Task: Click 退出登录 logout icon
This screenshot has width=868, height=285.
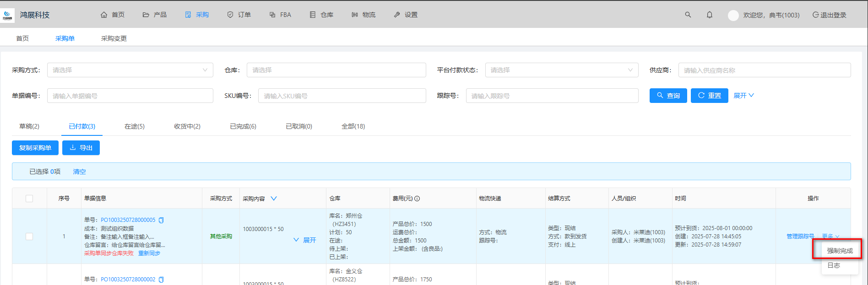Action: (815, 15)
